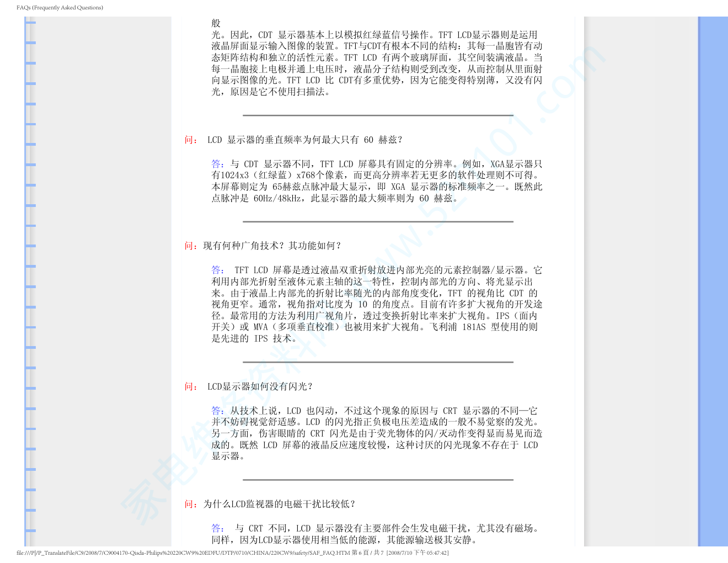This screenshot has height=563, width=728.
Task: Click the line starting "利用内部光折射至液体元素主轴"
Action: tap(372, 282)
